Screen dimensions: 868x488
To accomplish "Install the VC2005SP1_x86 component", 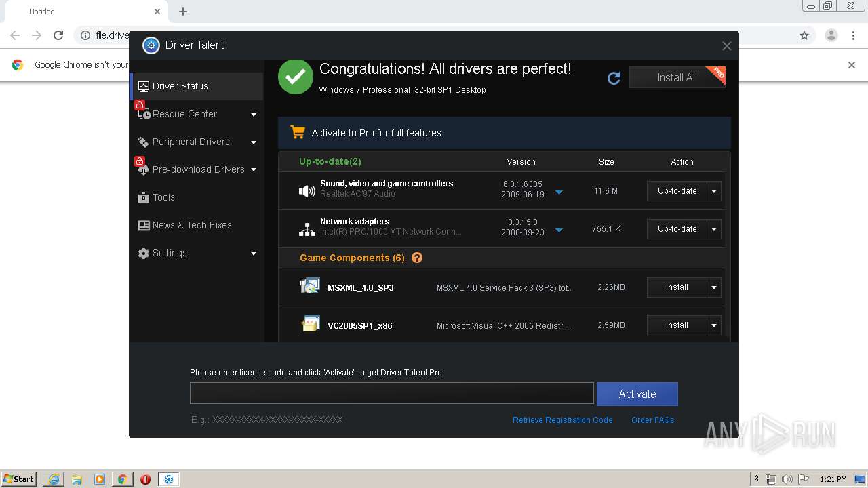I will (677, 325).
